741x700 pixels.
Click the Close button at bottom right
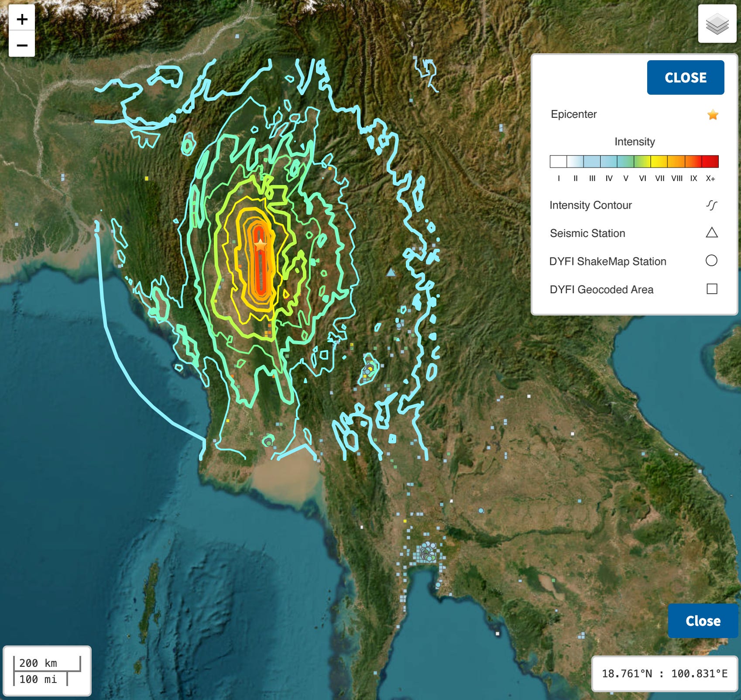tap(703, 621)
